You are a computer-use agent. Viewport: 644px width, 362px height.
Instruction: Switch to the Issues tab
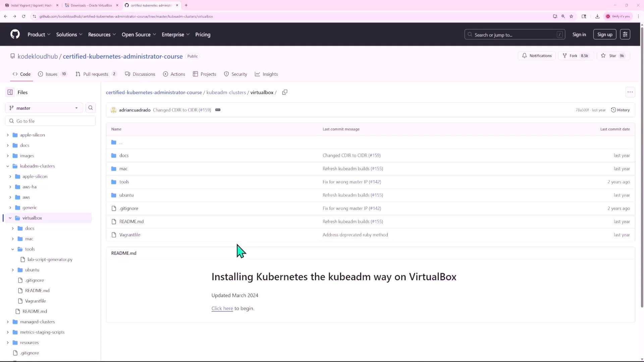coord(52,74)
